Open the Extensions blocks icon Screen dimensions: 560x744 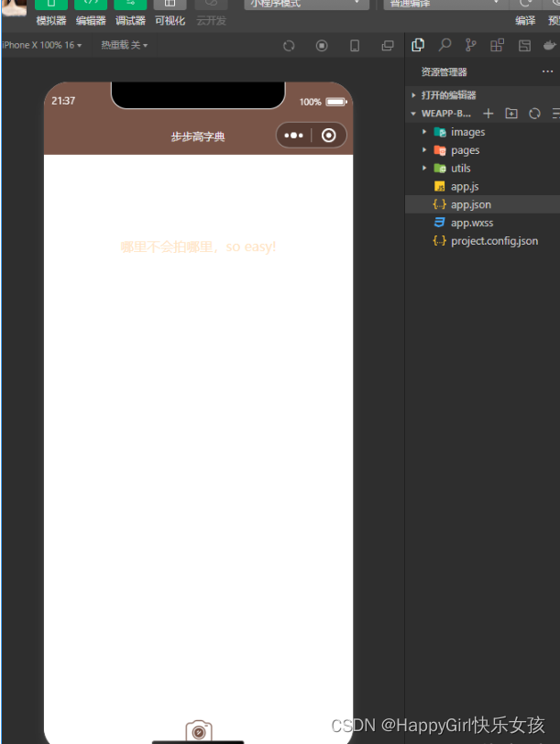[x=497, y=46]
